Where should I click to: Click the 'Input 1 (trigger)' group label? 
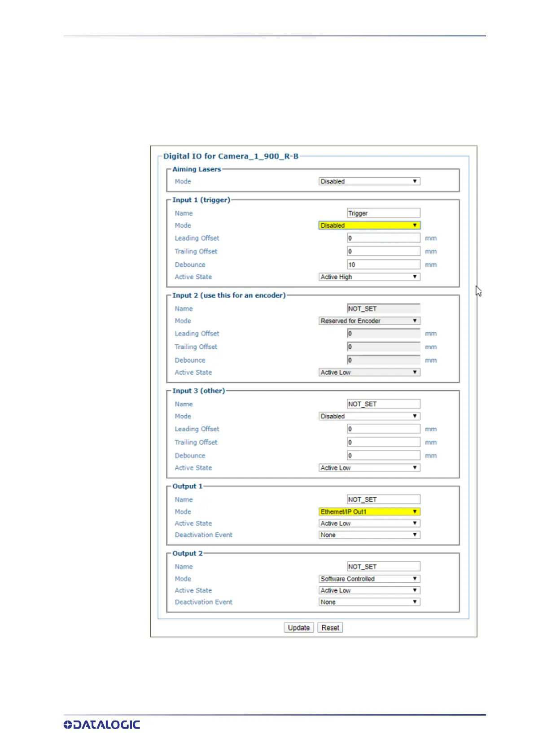click(x=201, y=200)
